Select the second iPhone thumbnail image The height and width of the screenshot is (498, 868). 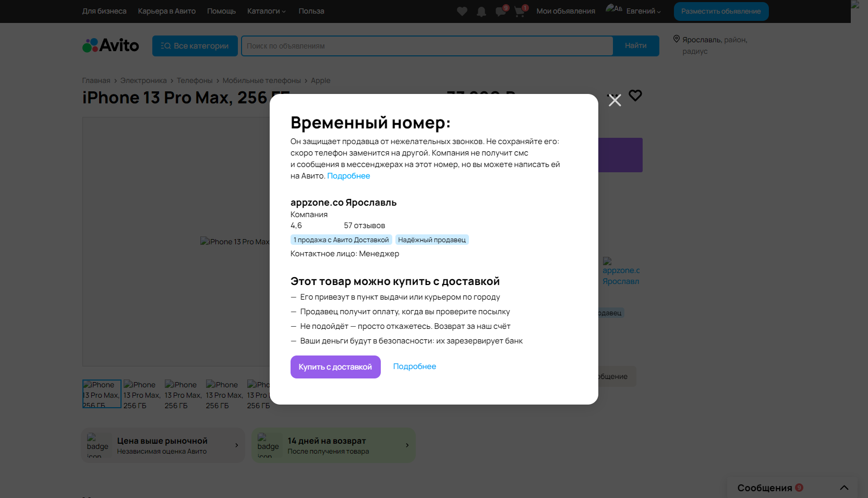pos(142,394)
